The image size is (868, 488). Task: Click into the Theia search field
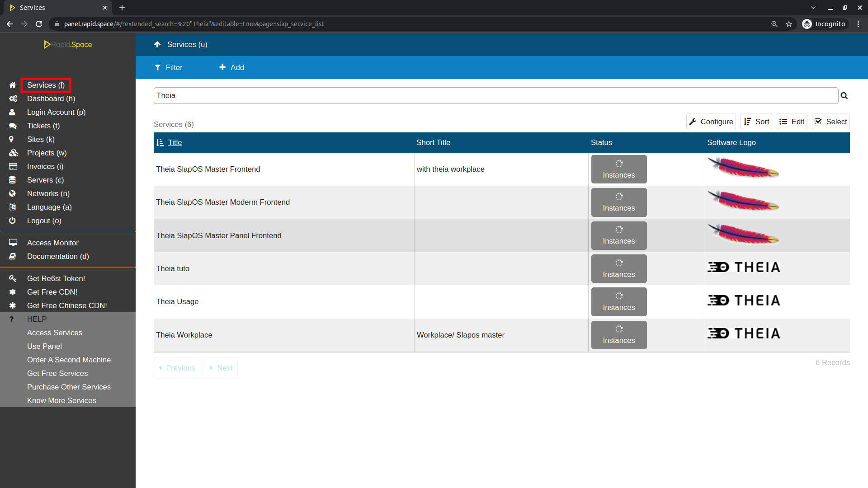click(x=495, y=96)
